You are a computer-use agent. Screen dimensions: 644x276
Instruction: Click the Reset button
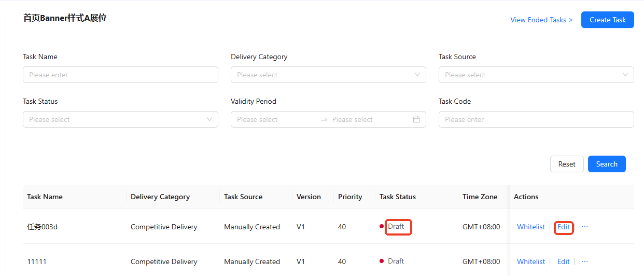(x=566, y=164)
